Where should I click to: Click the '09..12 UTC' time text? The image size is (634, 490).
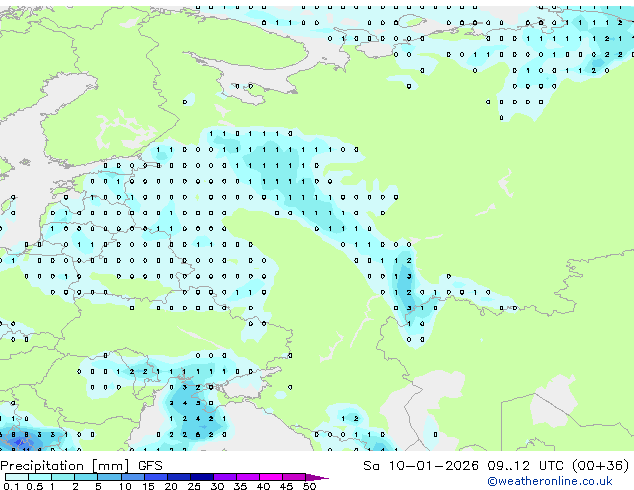pyautogui.click(x=526, y=466)
